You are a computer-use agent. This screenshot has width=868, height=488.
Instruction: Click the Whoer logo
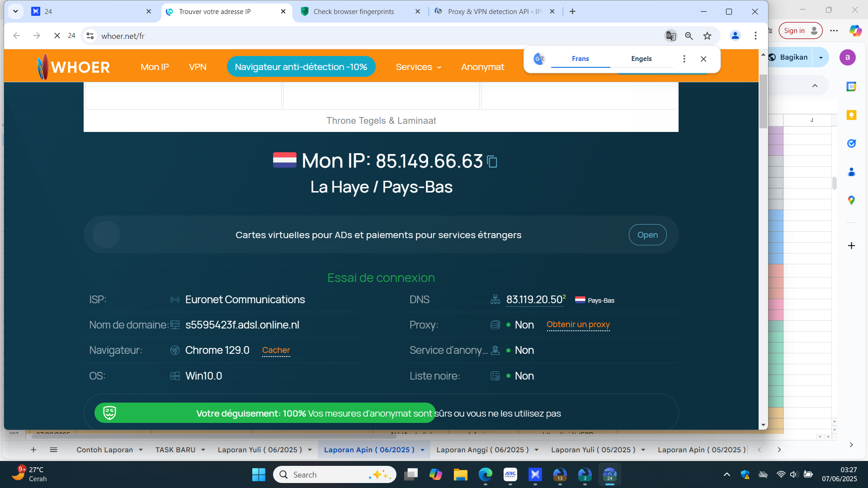(x=73, y=67)
